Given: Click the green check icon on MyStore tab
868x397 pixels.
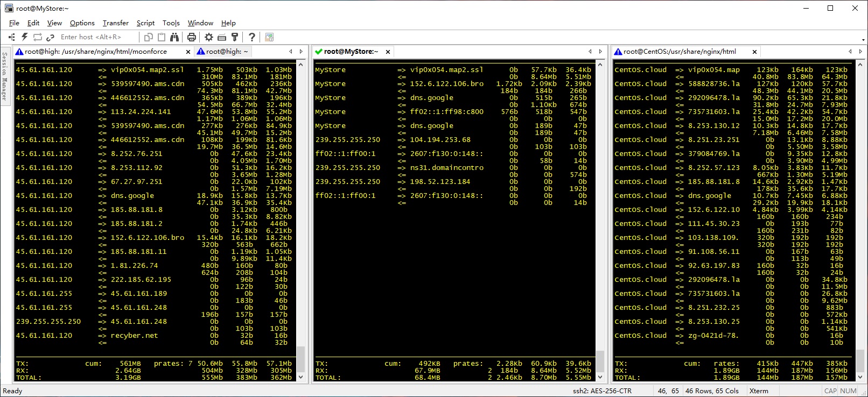Looking at the screenshot, I should click(x=319, y=52).
